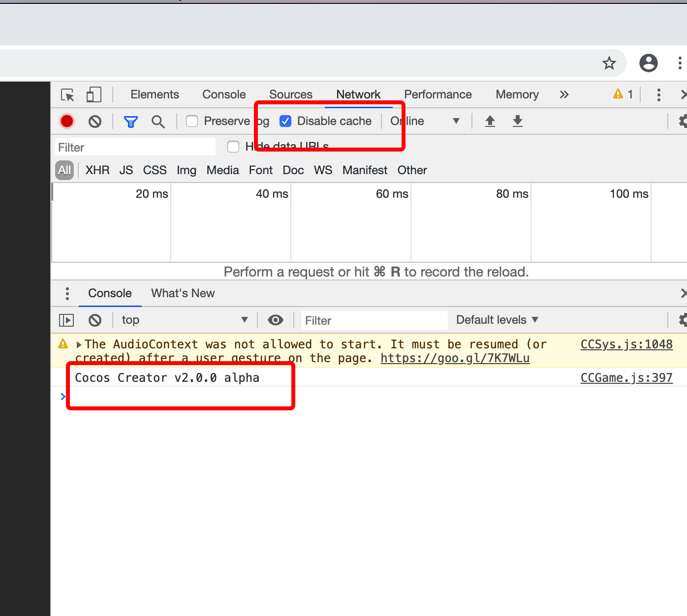Viewport: 687px width, 616px height.
Task: Filter requests by Manifest type
Action: pos(365,170)
